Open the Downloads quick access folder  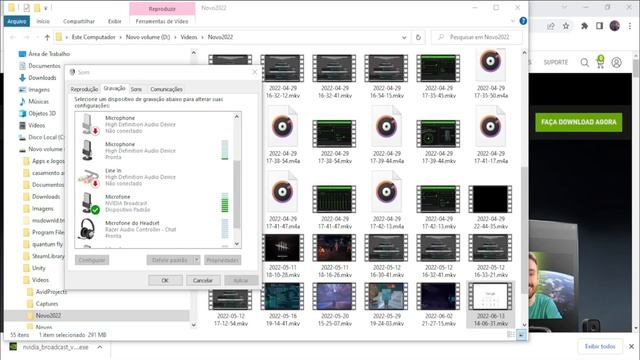[42, 78]
